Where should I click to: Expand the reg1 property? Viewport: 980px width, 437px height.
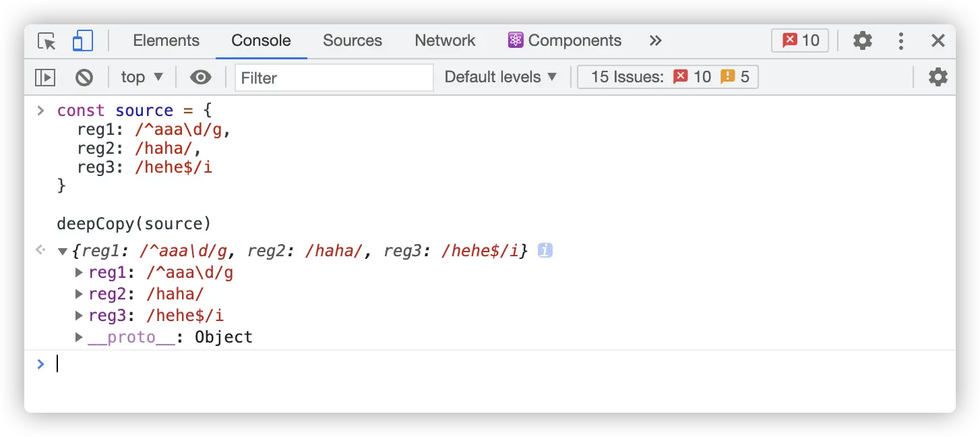coord(79,273)
